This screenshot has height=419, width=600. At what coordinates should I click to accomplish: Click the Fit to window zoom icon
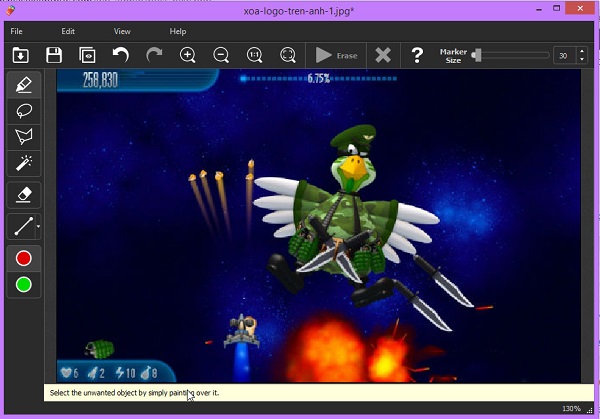pyautogui.click(x=288, y=55)
